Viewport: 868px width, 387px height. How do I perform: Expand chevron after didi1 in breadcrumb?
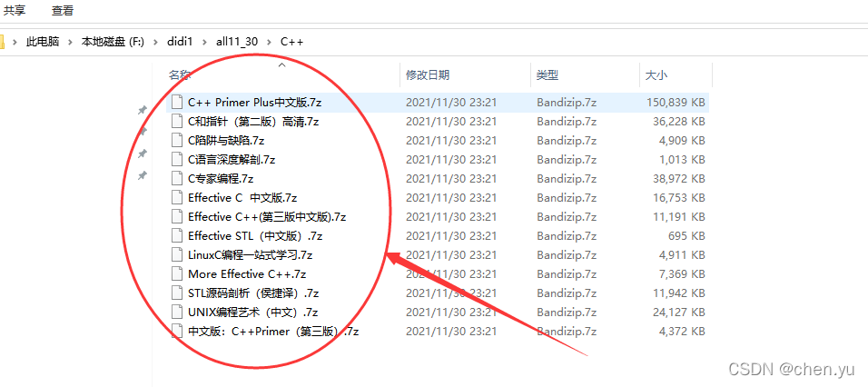pyautogui.click(x=204, y=42)
